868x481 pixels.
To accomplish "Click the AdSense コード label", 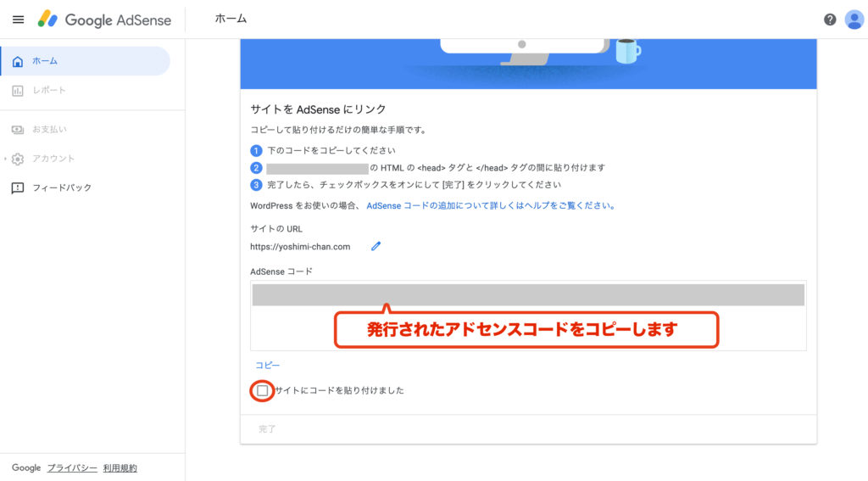I will pyautogui.click(x=281, y=271).
